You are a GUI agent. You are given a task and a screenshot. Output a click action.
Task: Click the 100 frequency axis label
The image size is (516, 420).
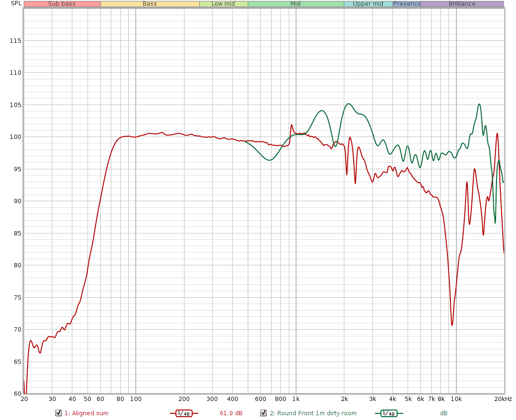(x=136, y=399)
